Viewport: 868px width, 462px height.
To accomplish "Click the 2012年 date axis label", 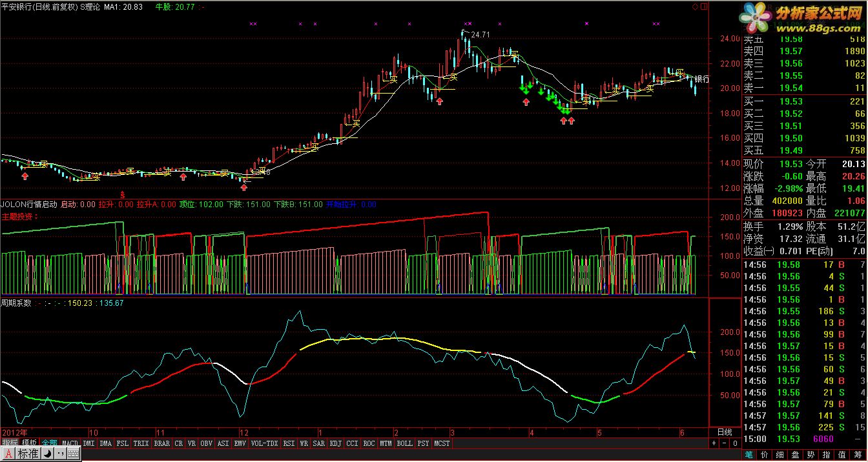I will point(15,432).
